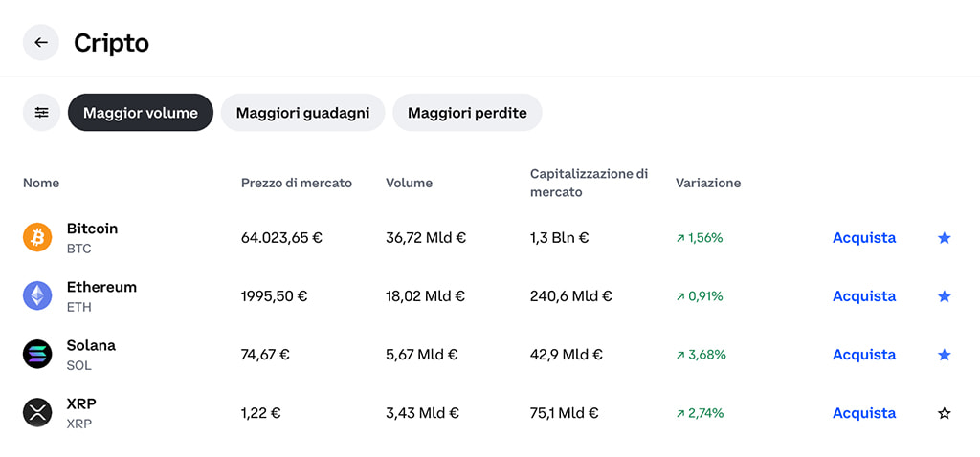Sort by Capitalizzazione di mercato header
The image size is (980, 457).
(x=589, y=183)
